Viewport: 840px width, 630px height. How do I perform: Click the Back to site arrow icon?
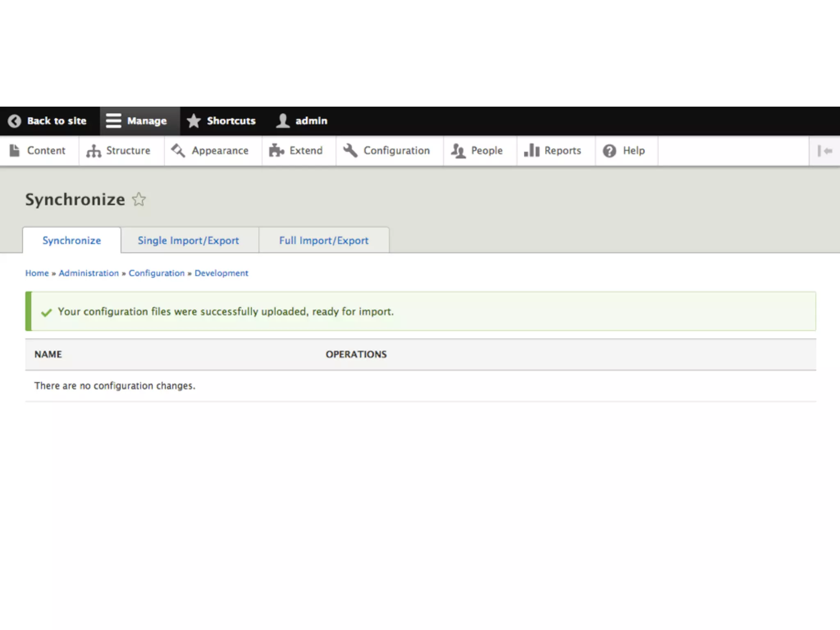click(x=14, y=121)
